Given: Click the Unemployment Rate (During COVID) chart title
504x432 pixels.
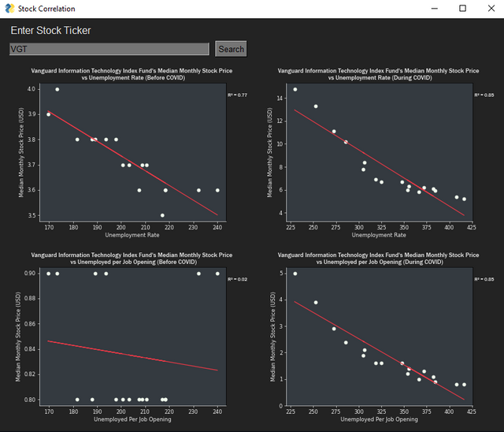Looking at the screenshot, I should click(x=378, y=74).
